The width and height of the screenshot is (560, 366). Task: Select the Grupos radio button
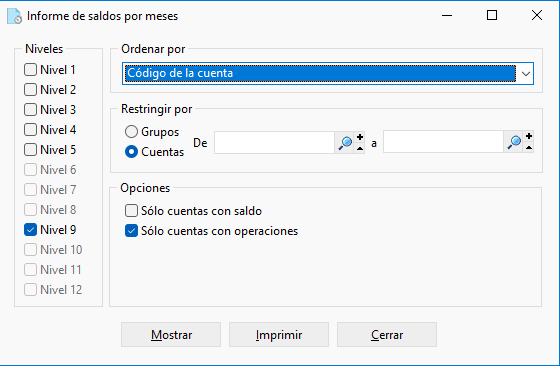pos(131,132)
